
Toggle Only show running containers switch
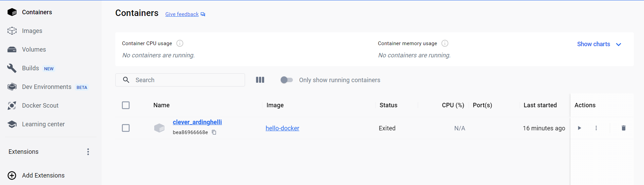tap(287, 80)
